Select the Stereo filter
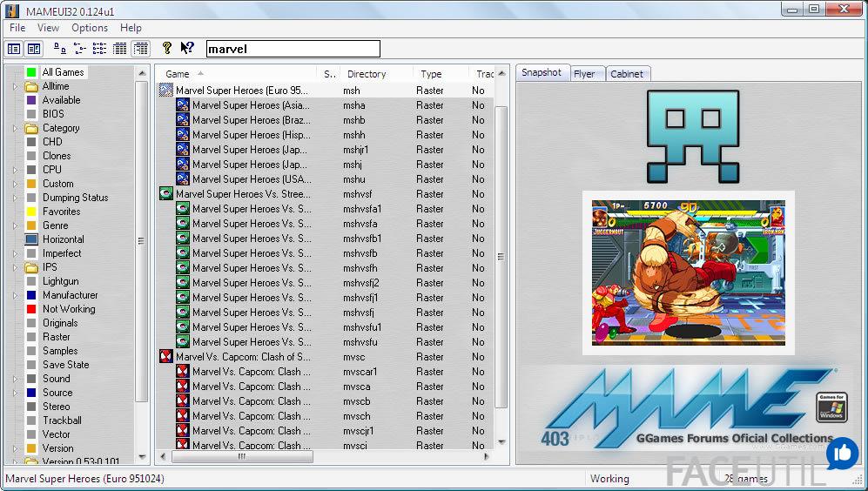The image size is (868, 491). (57, 407)
